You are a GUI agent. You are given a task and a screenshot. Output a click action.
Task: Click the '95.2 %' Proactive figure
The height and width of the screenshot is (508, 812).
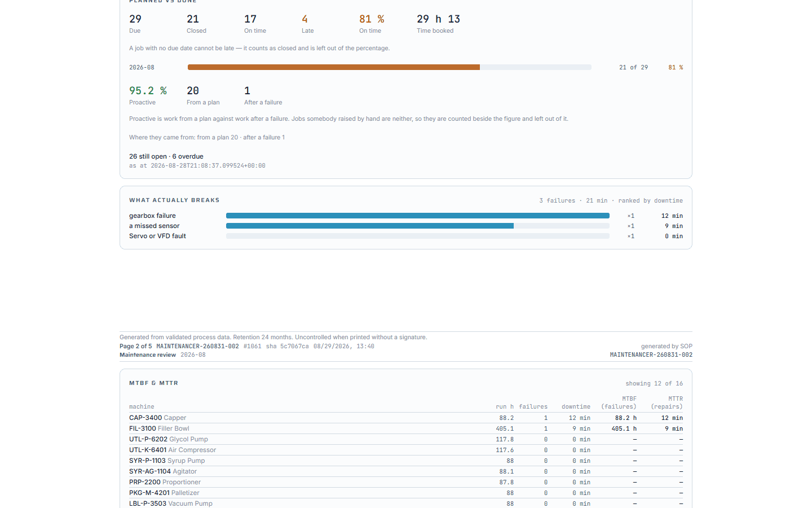pyautogui.click(x=148, y=91)
